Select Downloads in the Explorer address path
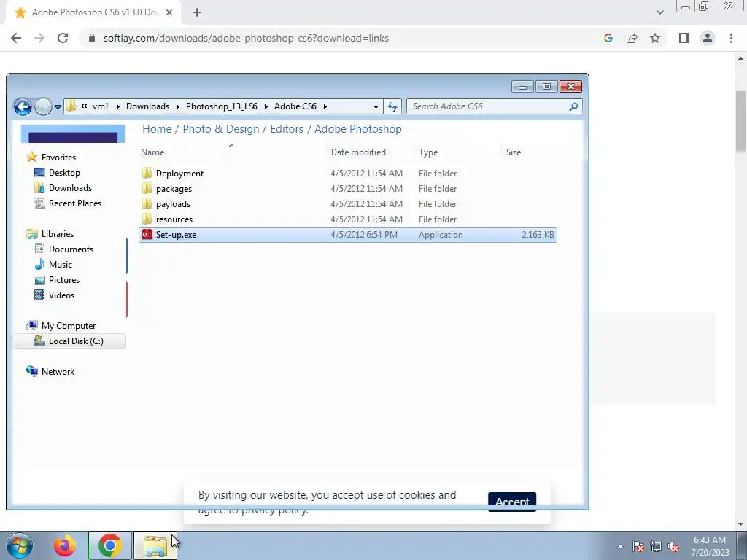 147,106
